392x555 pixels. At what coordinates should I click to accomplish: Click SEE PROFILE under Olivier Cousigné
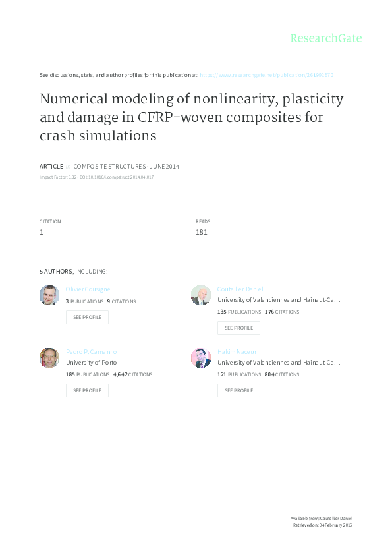click(87, 317)
